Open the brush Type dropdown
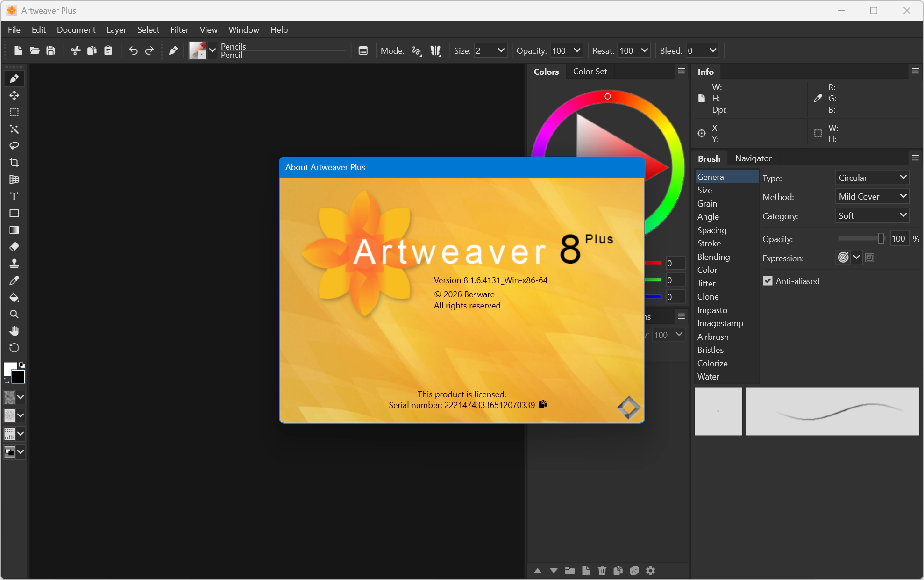The height and width of the screenshot is (580, 924). point(872,178)
